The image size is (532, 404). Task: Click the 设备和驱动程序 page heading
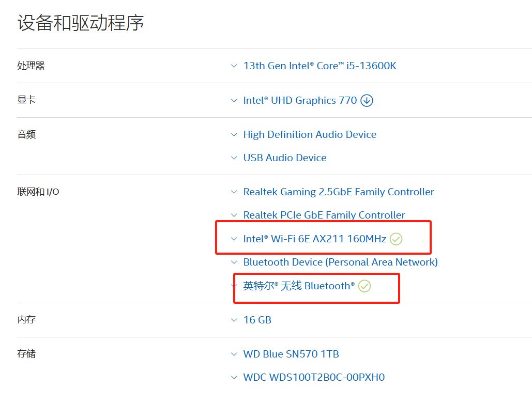click(79, 23)
